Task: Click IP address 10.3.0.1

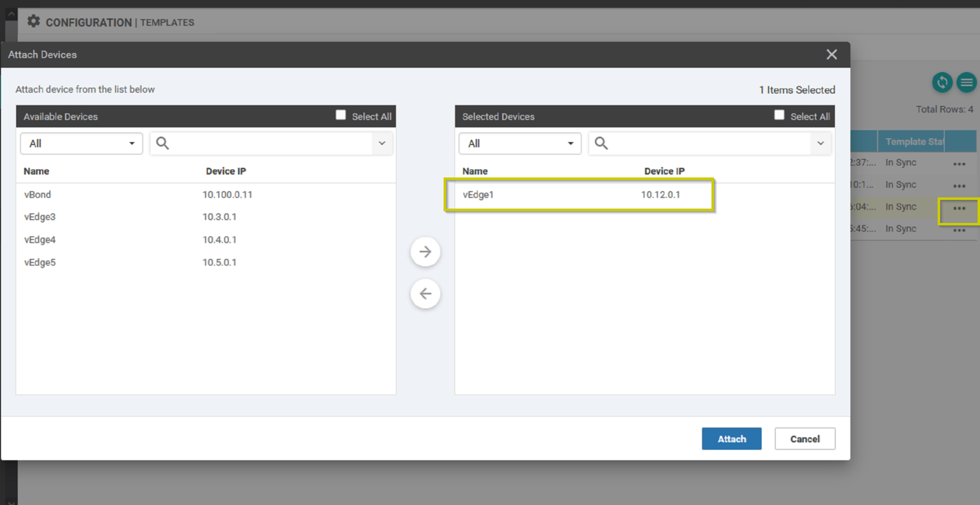Action: coord(219,217)
